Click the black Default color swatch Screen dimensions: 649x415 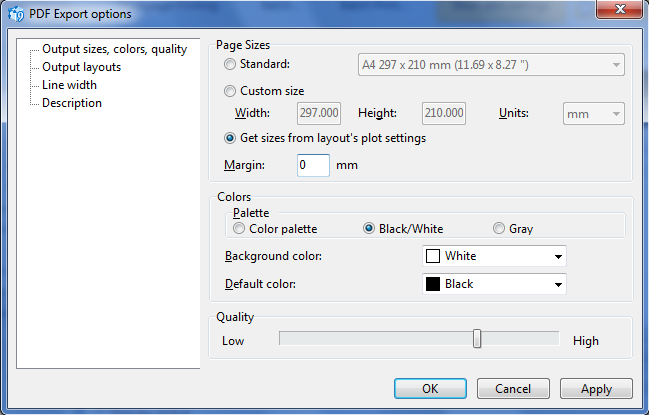tap(433, 284)
